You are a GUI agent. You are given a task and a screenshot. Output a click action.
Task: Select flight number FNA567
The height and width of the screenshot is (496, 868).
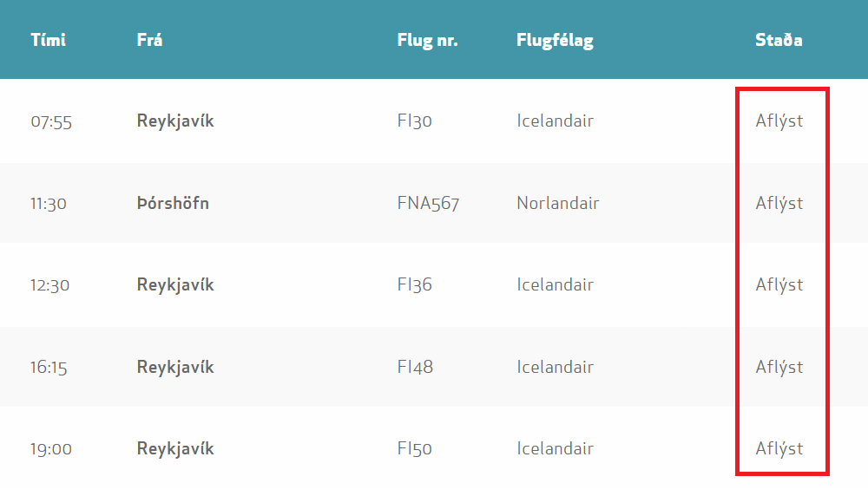(428, 203)
